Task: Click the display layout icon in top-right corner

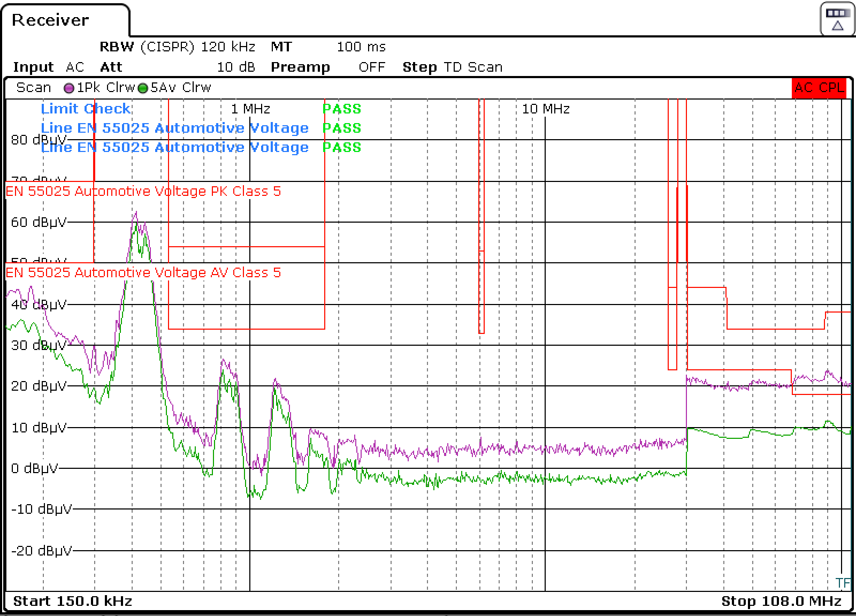Action: point(837,18)
